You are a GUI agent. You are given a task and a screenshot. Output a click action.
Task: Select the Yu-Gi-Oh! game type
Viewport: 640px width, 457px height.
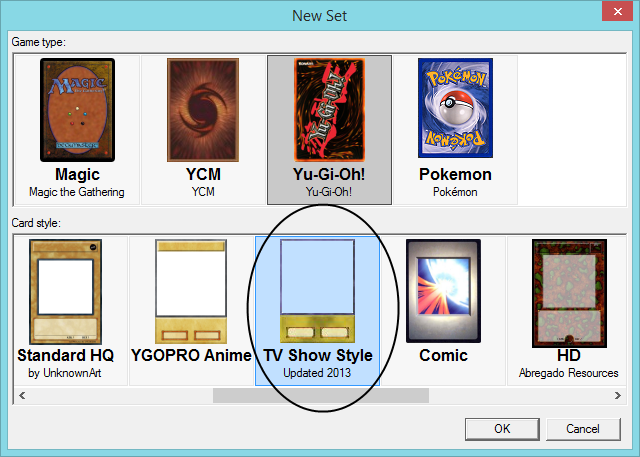pyautogui.click(x=329, y=130)
